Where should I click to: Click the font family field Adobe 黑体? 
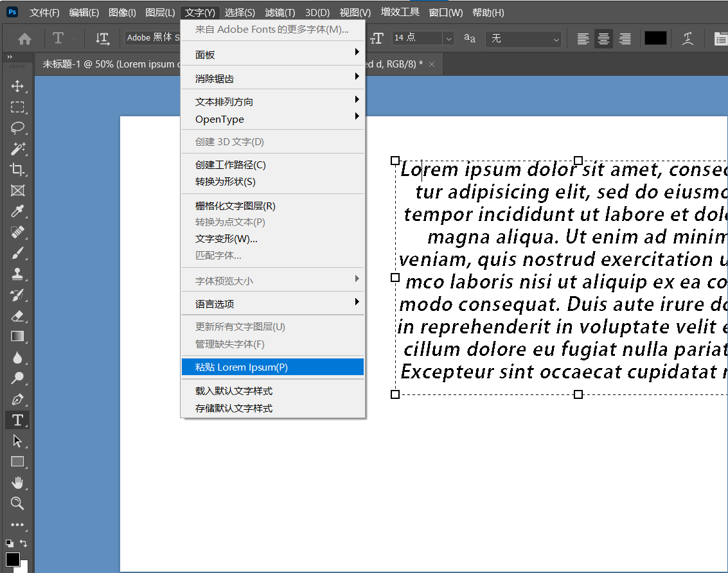click(x=152, y=38)
